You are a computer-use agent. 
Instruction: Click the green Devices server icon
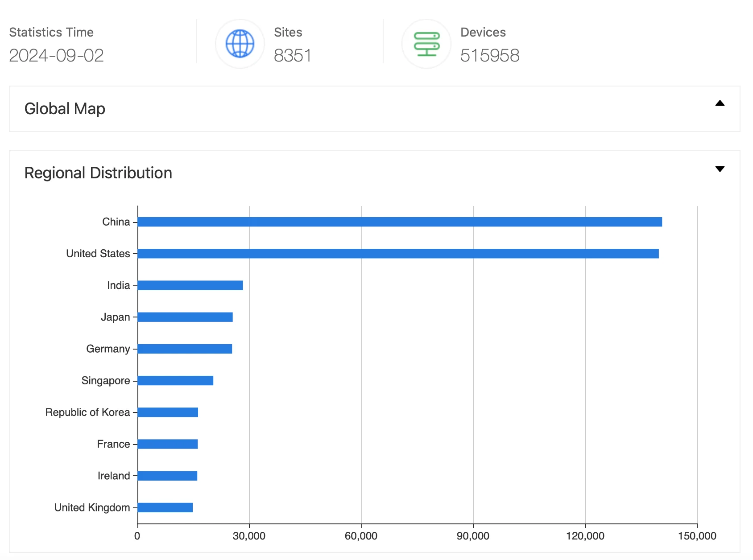[426, 44]
